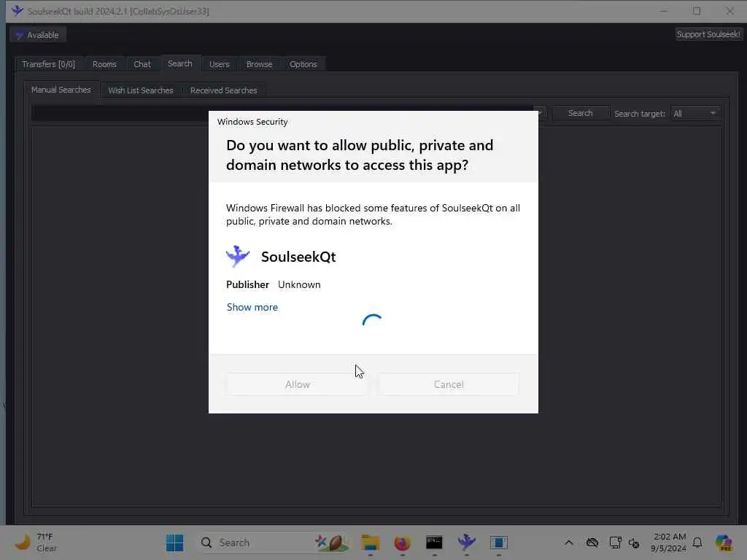The image size is (747, 560).
Task: Open the terminal icon in the taskbar
Action: pyautogui.click(x=434, y=542)
